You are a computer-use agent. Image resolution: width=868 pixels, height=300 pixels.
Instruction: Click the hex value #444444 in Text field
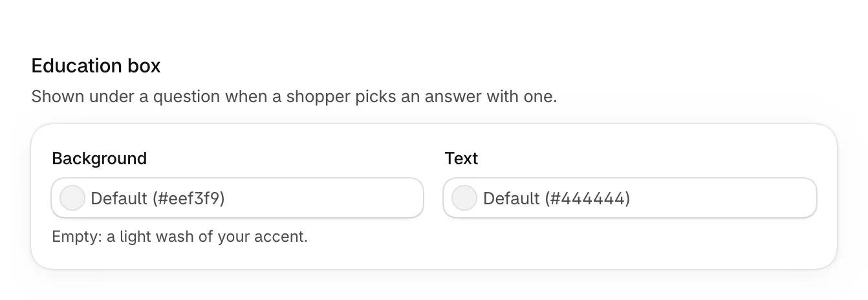[x=588, y=198]
